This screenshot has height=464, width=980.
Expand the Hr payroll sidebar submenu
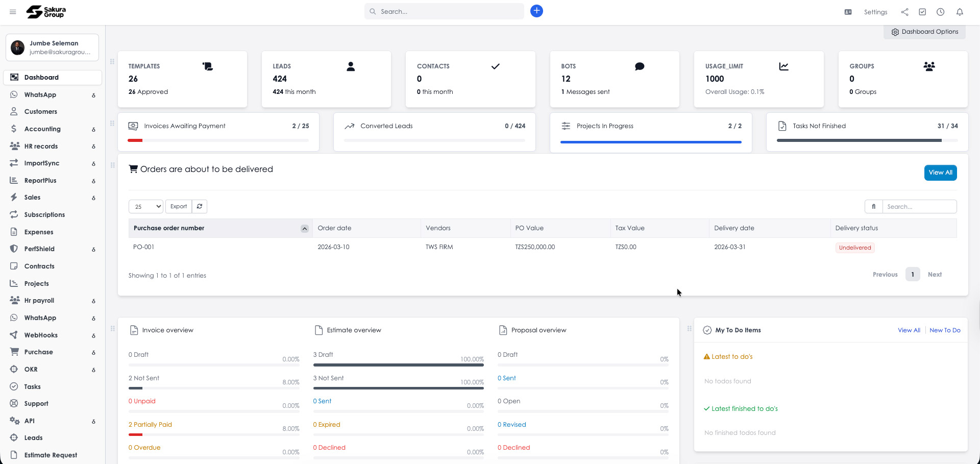click(x=93, y=301)
